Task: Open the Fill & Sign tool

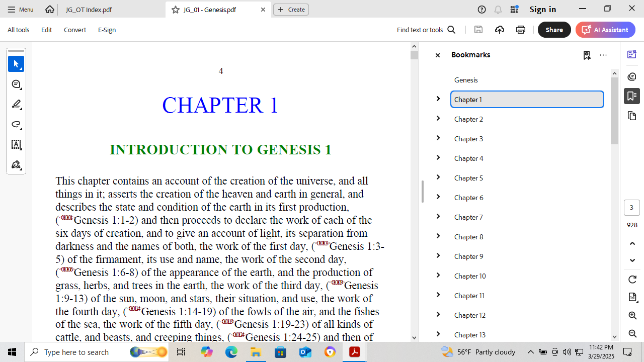Action: pyautogui.click(x=16, y=165)
